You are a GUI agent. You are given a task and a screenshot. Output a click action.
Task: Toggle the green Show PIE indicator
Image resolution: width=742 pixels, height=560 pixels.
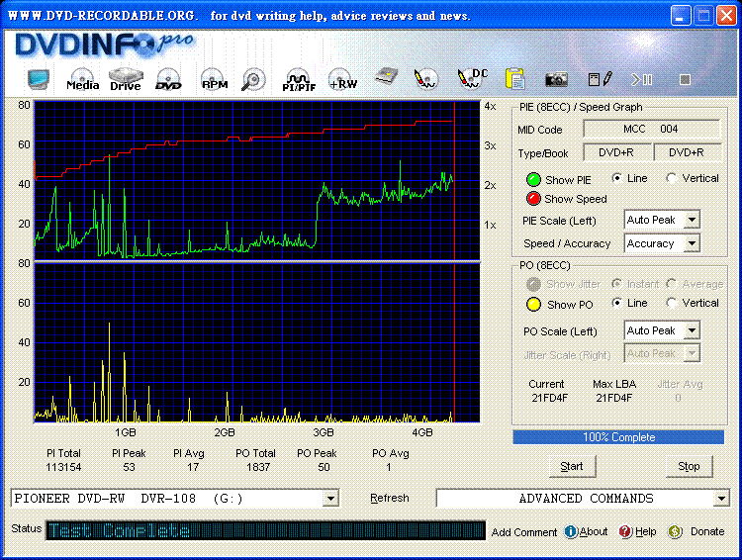point(533,179)
